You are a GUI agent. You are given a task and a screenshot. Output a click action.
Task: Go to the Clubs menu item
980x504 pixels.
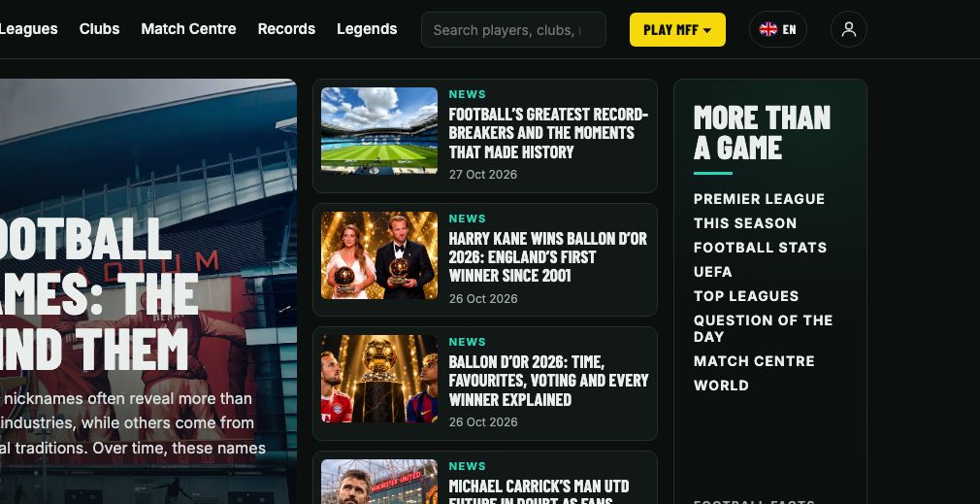coord(99,29)
